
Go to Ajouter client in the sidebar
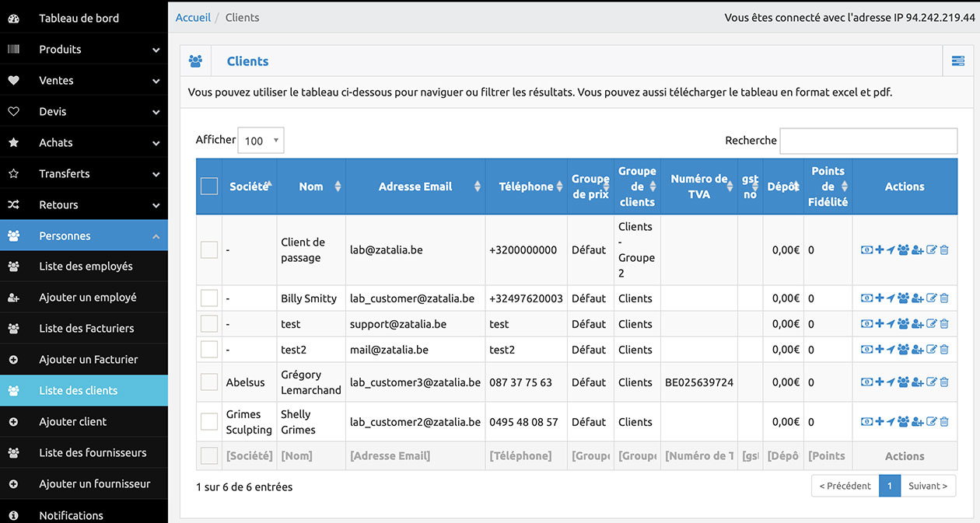point(73,421)
